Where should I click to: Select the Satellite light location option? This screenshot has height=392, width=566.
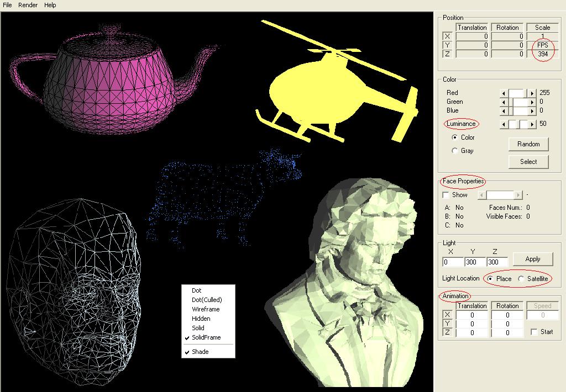(x=521, y=279)
